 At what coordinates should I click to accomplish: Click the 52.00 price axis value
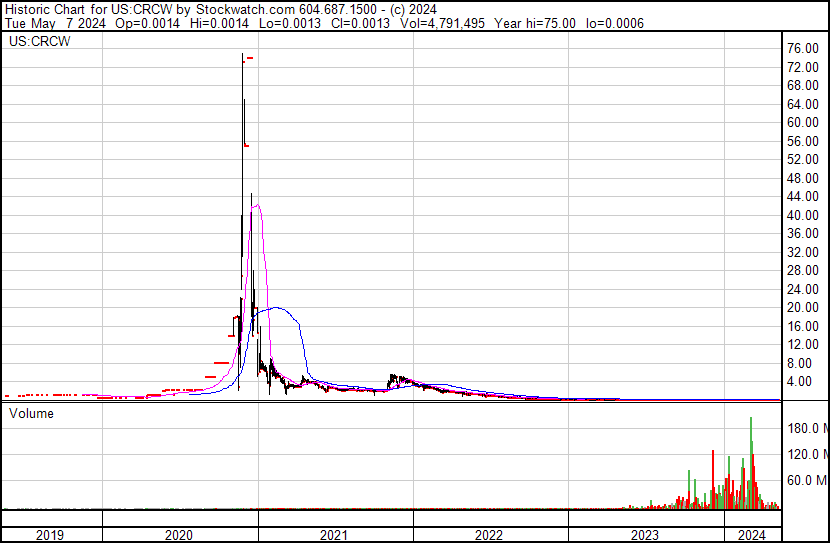point(803,160)
